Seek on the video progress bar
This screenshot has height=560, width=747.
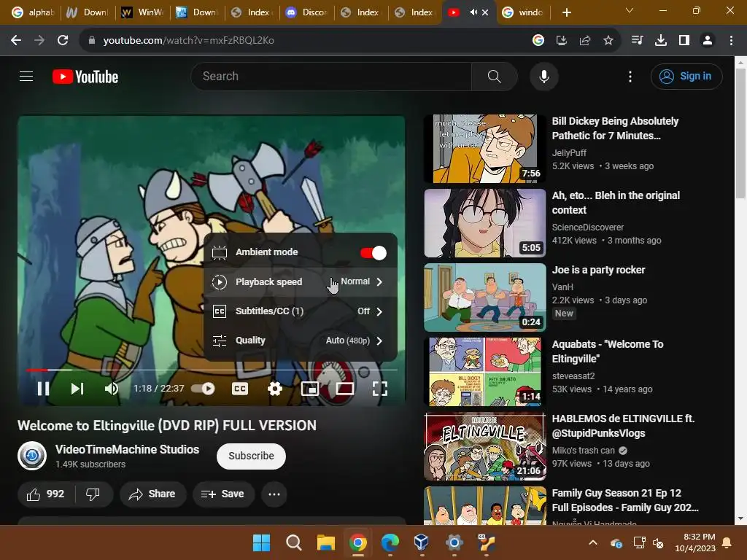(x=212, y=370)
